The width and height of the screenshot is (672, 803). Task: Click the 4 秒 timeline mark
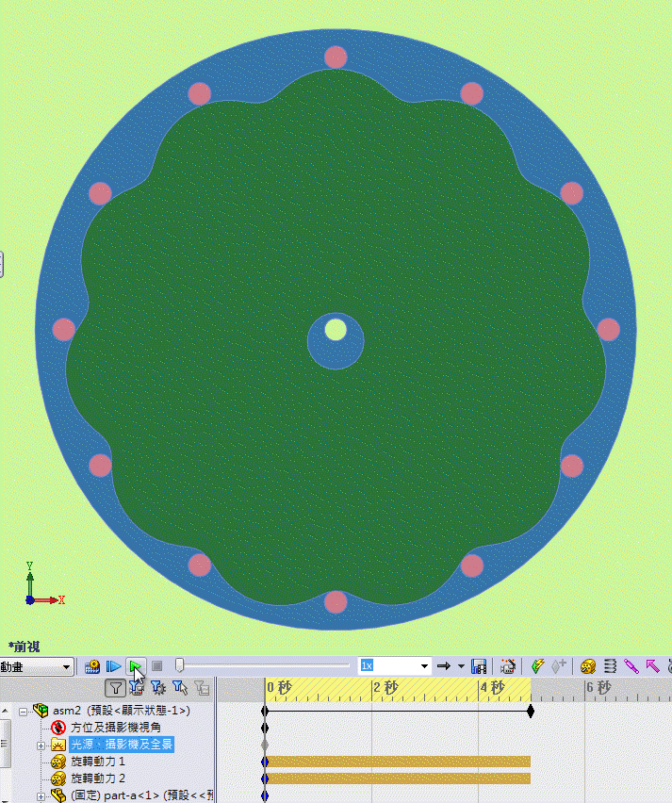[492, 687]
